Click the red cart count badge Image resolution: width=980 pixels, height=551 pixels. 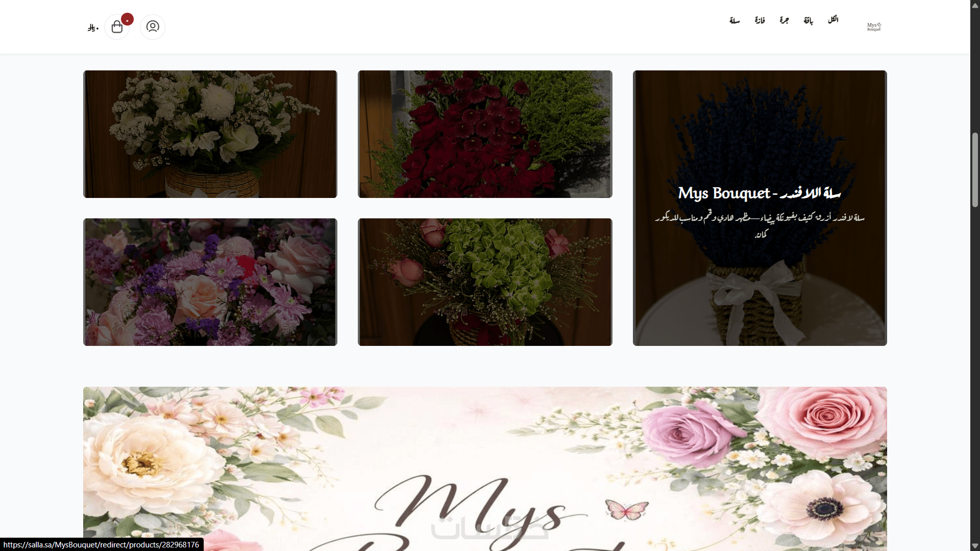128,19
